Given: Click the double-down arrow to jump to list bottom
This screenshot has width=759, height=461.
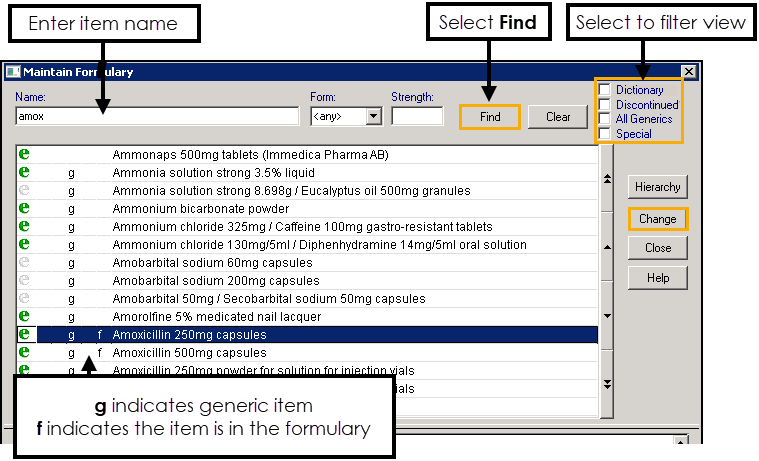Looking at the screenshot, I should [x=605, y=384].
